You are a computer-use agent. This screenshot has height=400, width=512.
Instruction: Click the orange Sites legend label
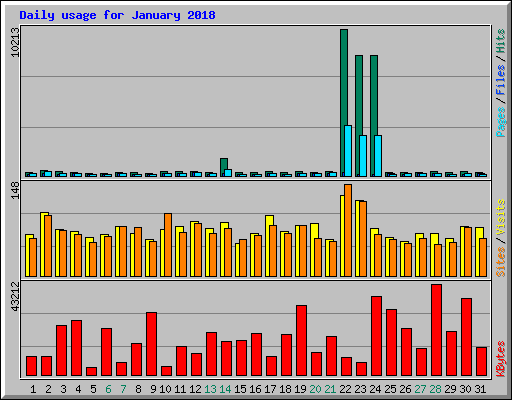(x=500, y=262)
